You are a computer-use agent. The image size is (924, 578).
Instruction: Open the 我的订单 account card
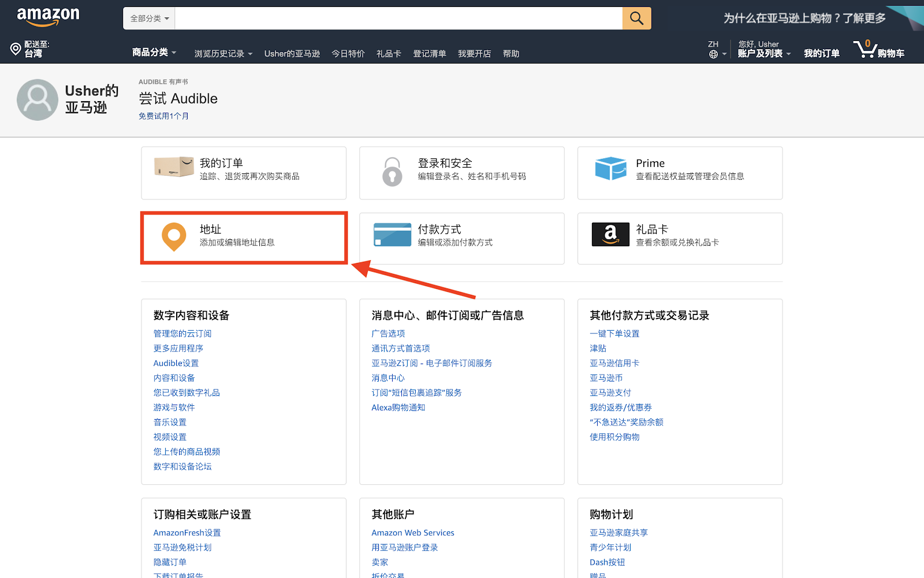[x=244, y=173]
